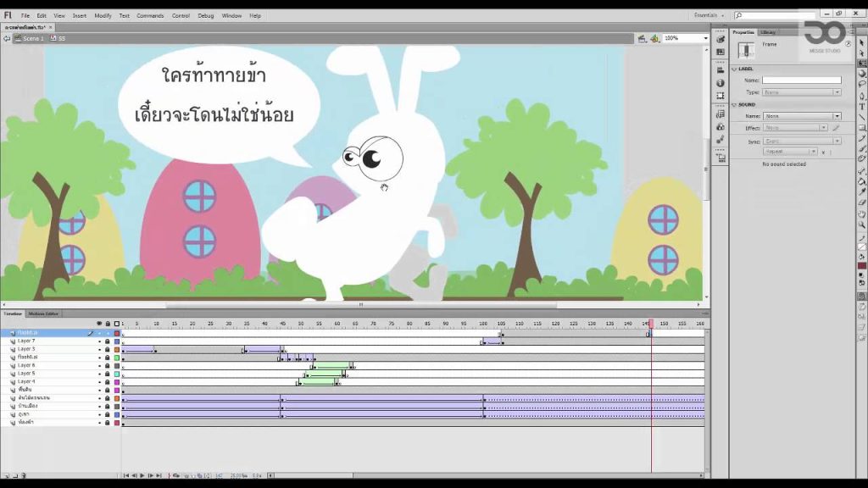868x488 pixels.
Task: Select the Text tool
Action: point(862,106)
